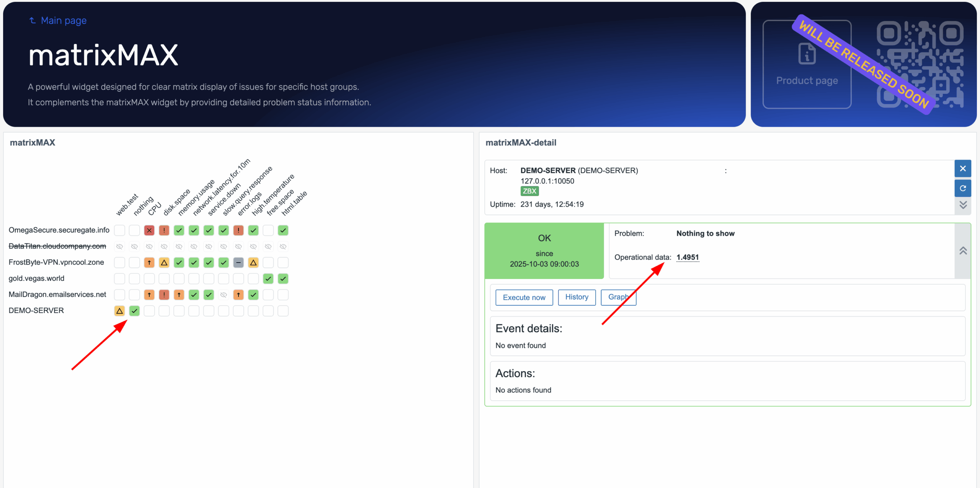The image size is (980, 488).
Task: Expand host info with double-down chevron
Action: pos(963,205)
